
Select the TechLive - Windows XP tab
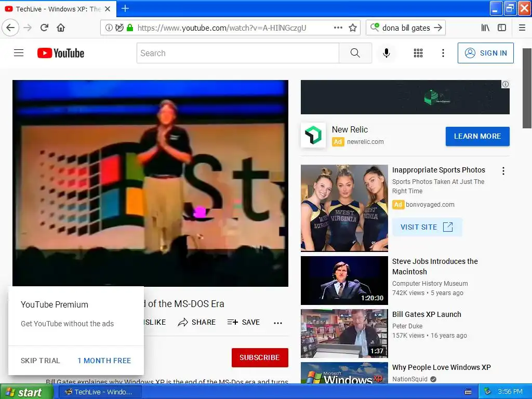tap(58, 9)
